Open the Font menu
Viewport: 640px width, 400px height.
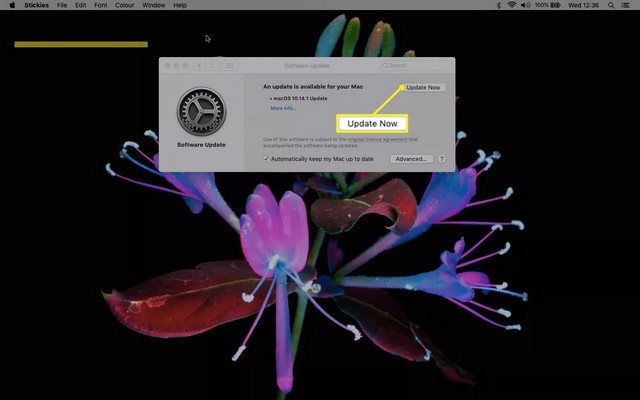(100, 5)
